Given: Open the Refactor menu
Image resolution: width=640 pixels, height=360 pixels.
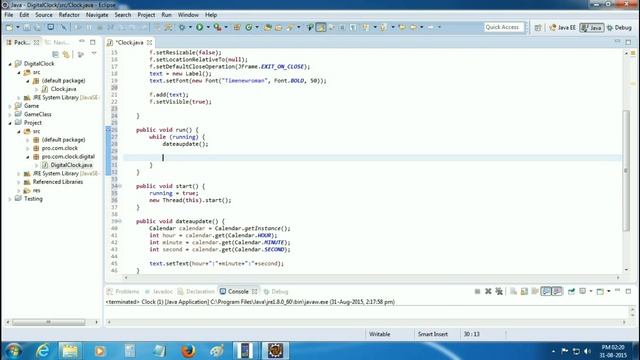Looking at the screenshot, I should tap(69, 15).
